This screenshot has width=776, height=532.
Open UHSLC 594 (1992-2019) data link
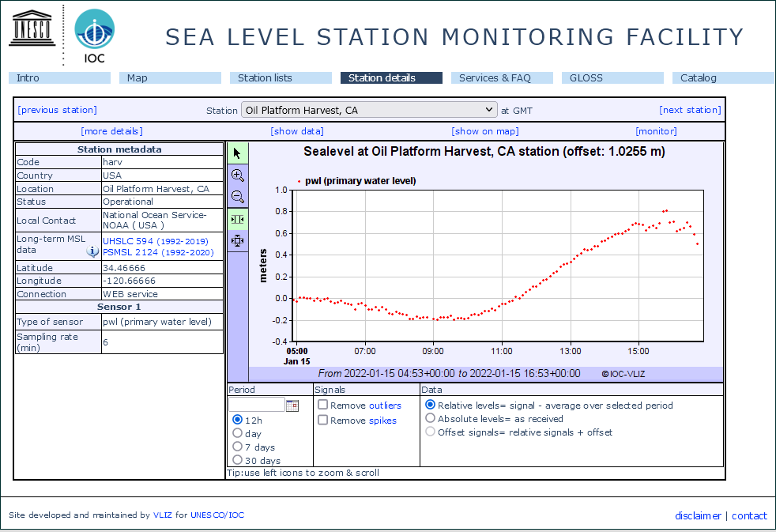tap(156, 241)
